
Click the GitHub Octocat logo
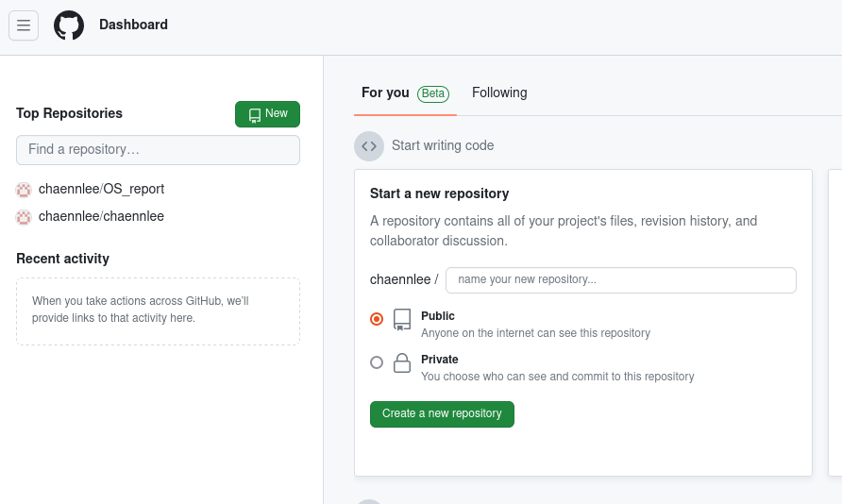tap(69, 25)
